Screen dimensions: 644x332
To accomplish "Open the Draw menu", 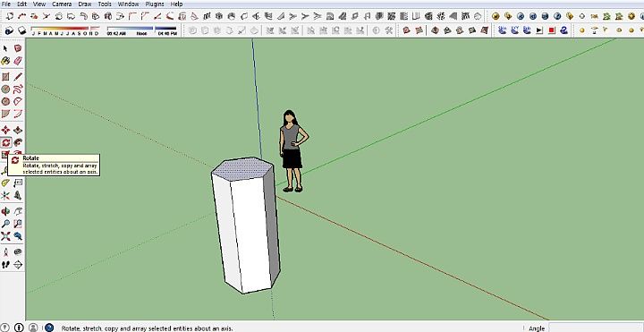I will (x=85, y=4).
